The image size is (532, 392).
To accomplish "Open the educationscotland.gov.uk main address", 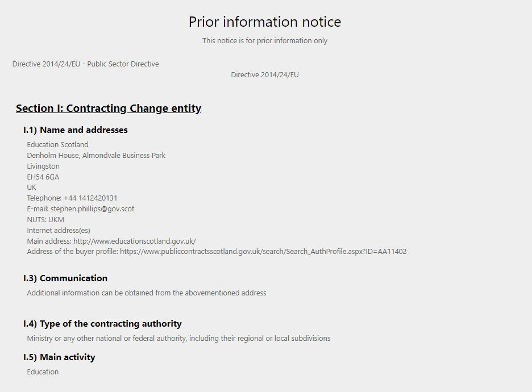I will tap(135, 241).
